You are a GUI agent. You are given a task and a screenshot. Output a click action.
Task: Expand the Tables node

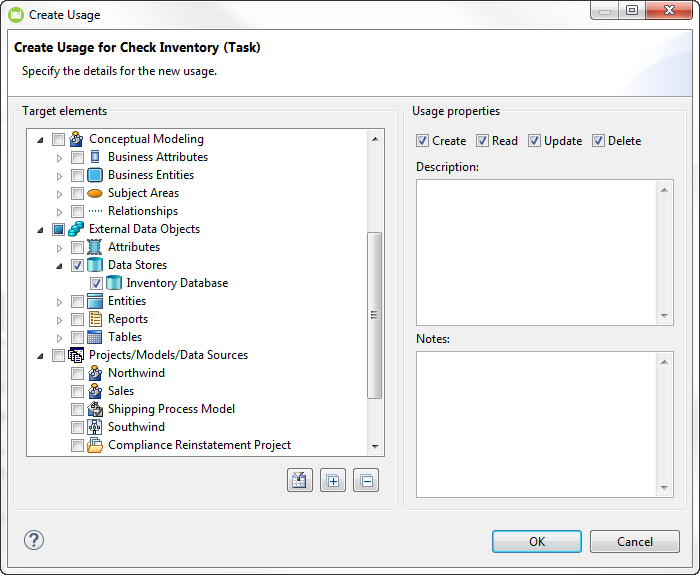(x=60, y=337)
